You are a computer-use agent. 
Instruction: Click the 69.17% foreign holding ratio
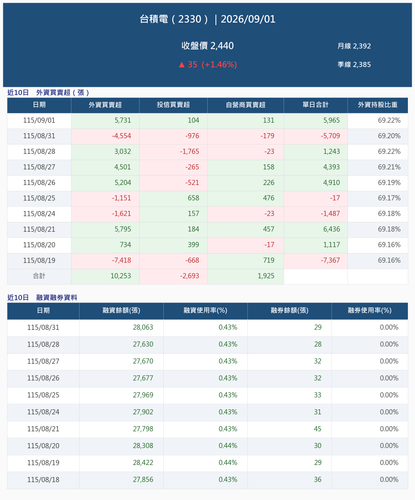click(x=389, y=198)
